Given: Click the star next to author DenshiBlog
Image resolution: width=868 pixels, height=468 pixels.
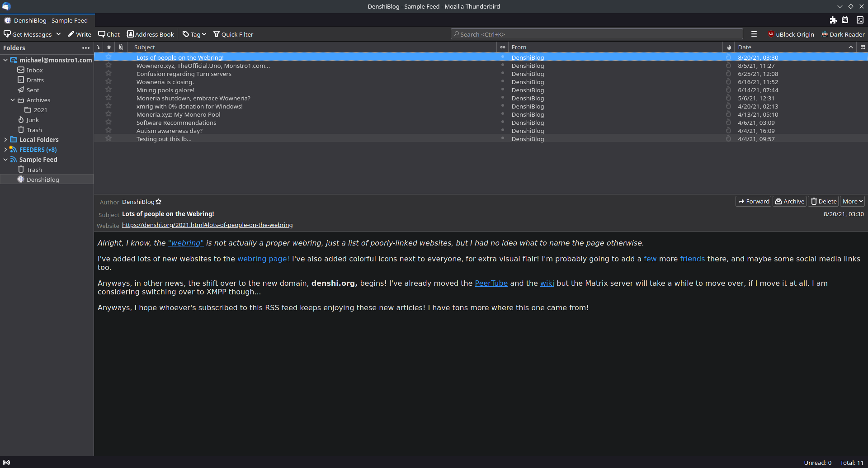Looking at the screenshot, I should [x=159, y=202].
